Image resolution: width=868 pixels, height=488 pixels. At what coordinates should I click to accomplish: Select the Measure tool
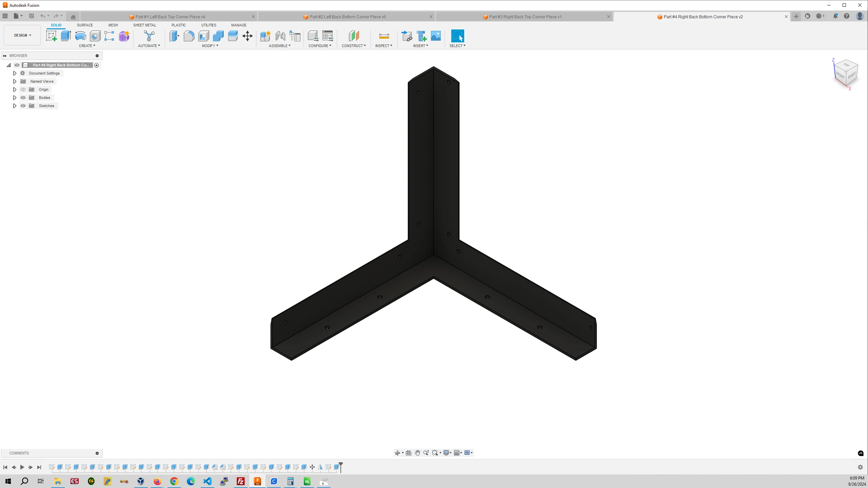384,36
